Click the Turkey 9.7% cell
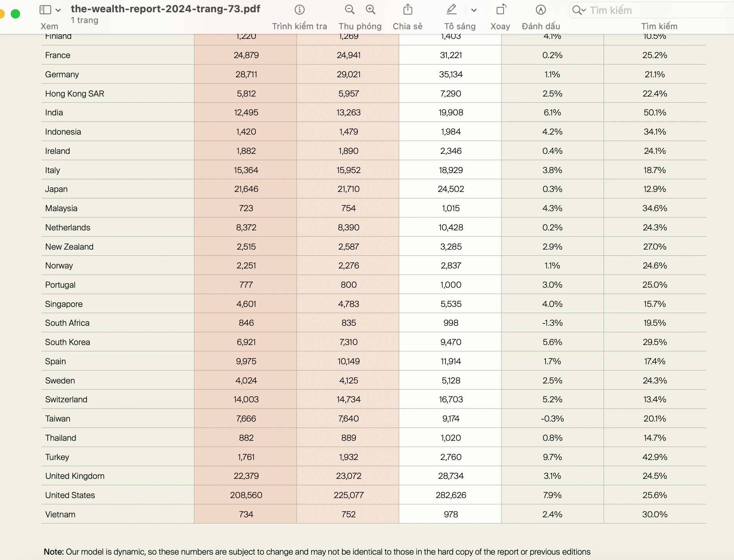 pyautogui.click(x=552, y=457)
